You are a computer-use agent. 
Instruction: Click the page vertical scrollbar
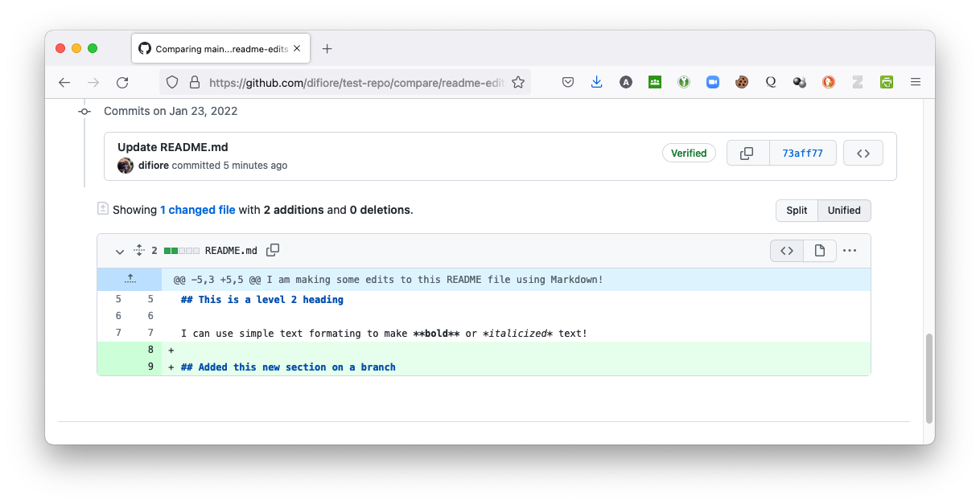[x=929, y=378]
